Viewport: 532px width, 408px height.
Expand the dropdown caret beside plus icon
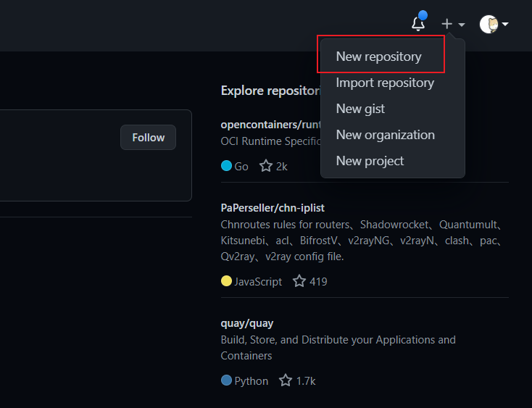(x=462, y=25)
